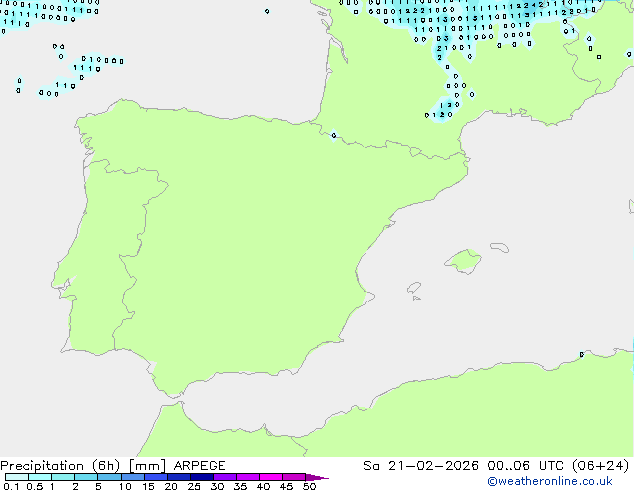Select the legend swatch between 40 and 45
Image resolution: width=634 pixels, height=490 pixels.
click(271, 477)
